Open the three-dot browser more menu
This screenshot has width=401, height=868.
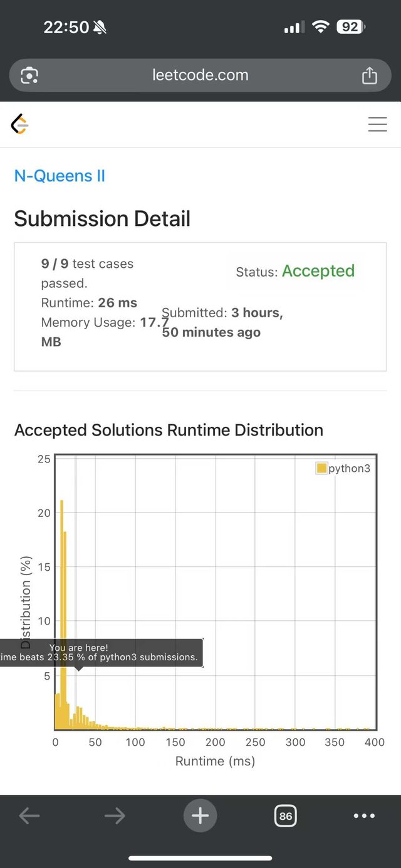(x=364, y=815)
